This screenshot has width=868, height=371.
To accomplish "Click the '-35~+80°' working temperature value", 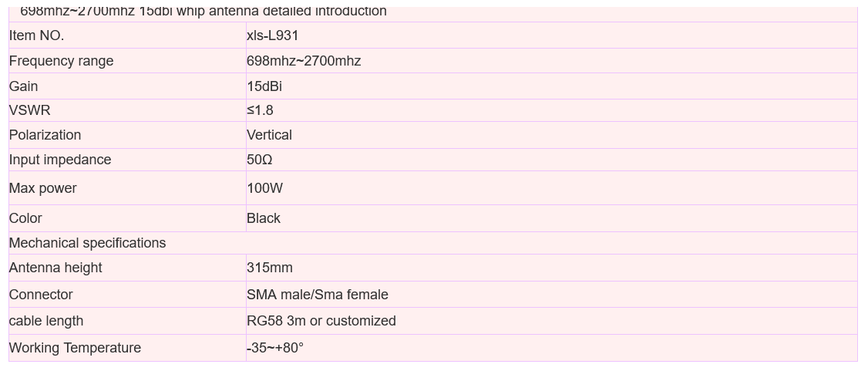I will pyautogui.click(x=275, y=349).
